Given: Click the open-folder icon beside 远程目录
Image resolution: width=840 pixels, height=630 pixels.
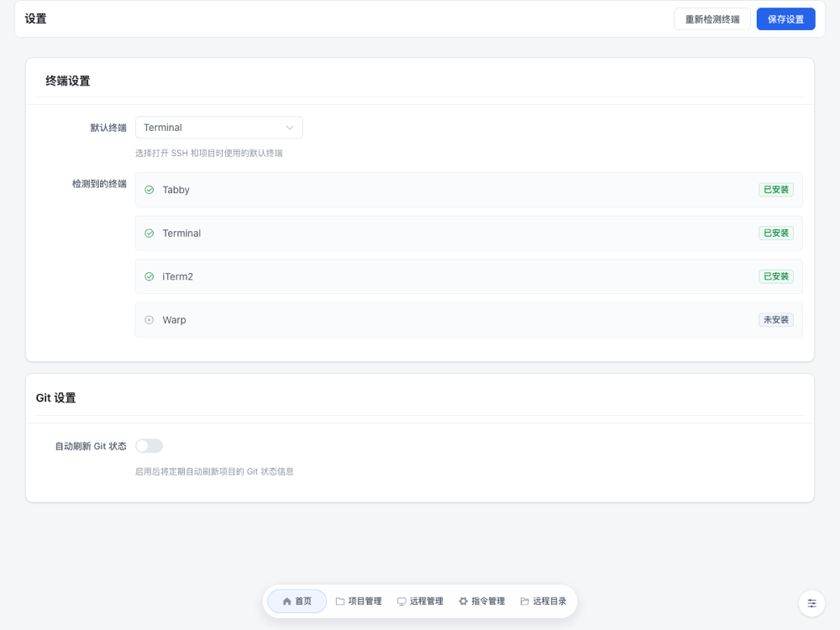Looking at the screenshot, I should click(524, 601).
